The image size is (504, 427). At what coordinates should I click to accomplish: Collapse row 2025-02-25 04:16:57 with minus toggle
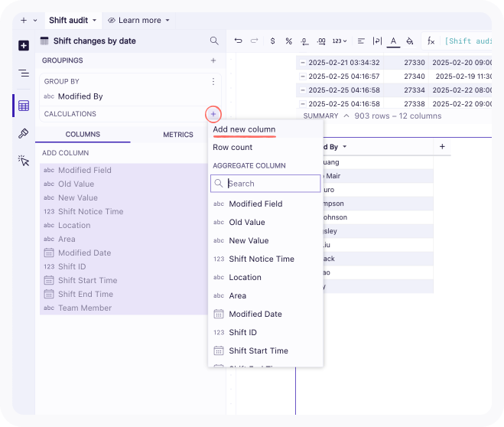pos(302,77)
